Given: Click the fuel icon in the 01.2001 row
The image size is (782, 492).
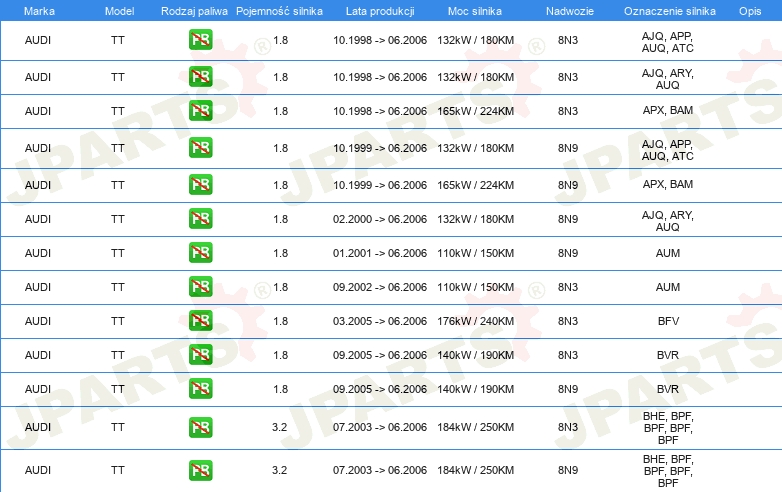Looking at the screenshot, I should [x=200, y=253].
